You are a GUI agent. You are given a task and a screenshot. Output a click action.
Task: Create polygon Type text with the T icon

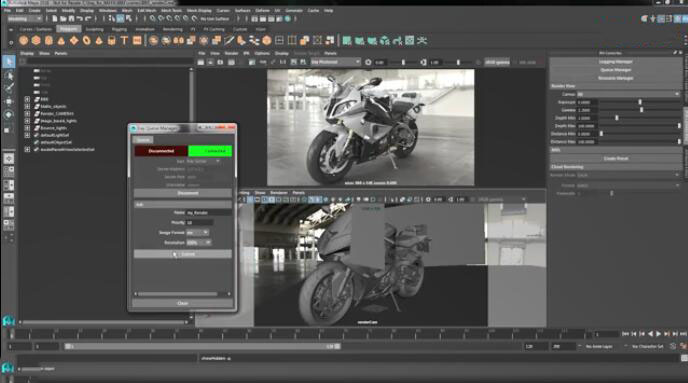[x=125, y=41]
